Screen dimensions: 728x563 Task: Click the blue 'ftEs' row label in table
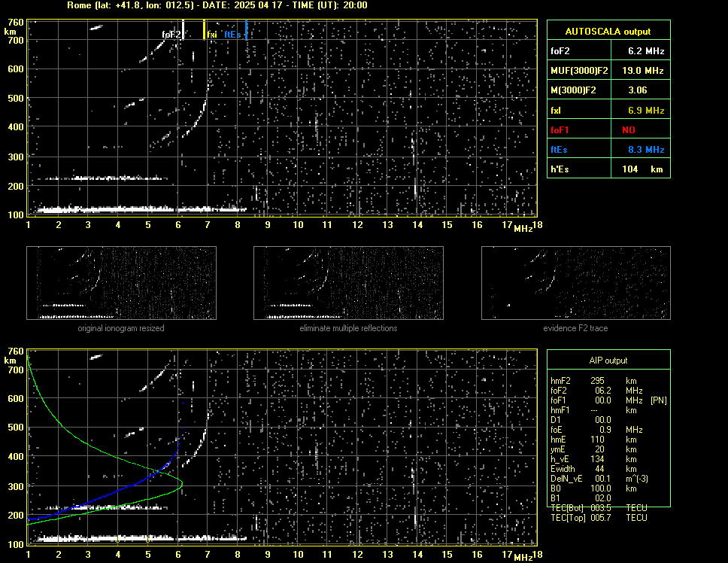click(559, 150)
